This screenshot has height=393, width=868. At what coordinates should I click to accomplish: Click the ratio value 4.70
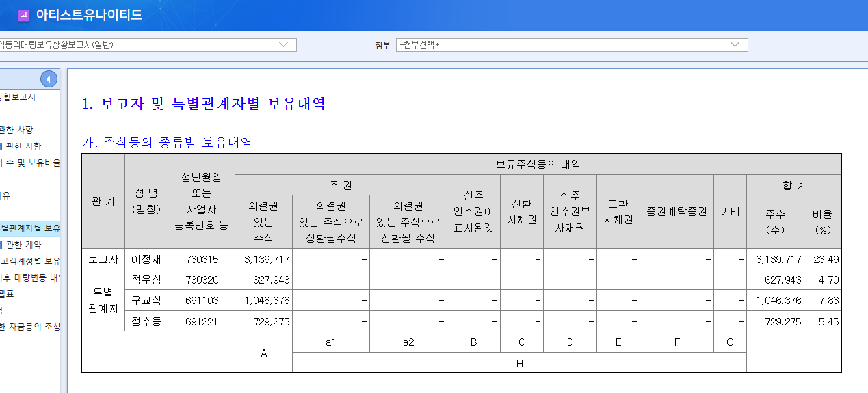pyautogui.click(x=828, y=280)
